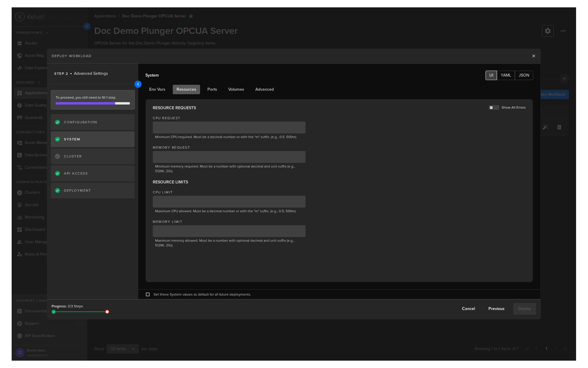Click the Kelvin logo icon

click(x=20, y=17)
